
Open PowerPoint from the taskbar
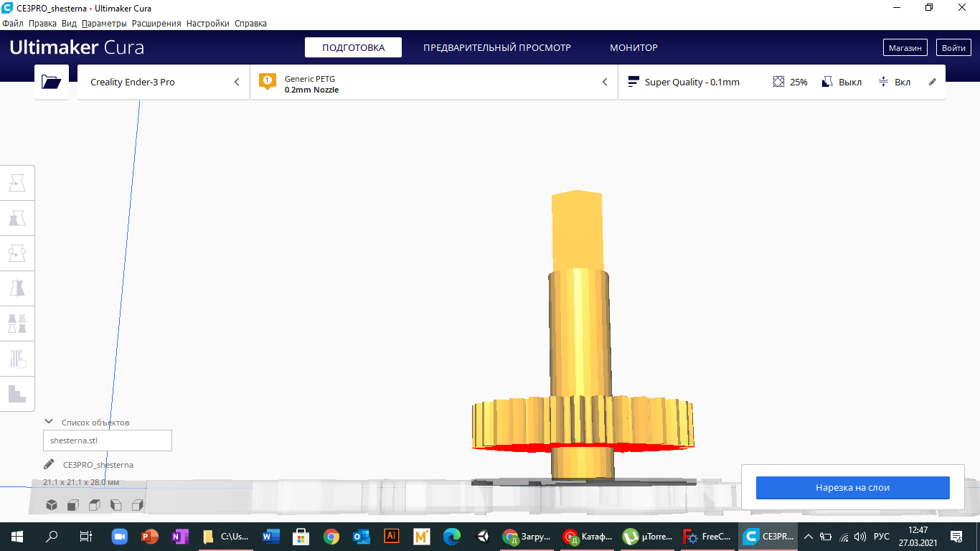click(x=149, y=536)
